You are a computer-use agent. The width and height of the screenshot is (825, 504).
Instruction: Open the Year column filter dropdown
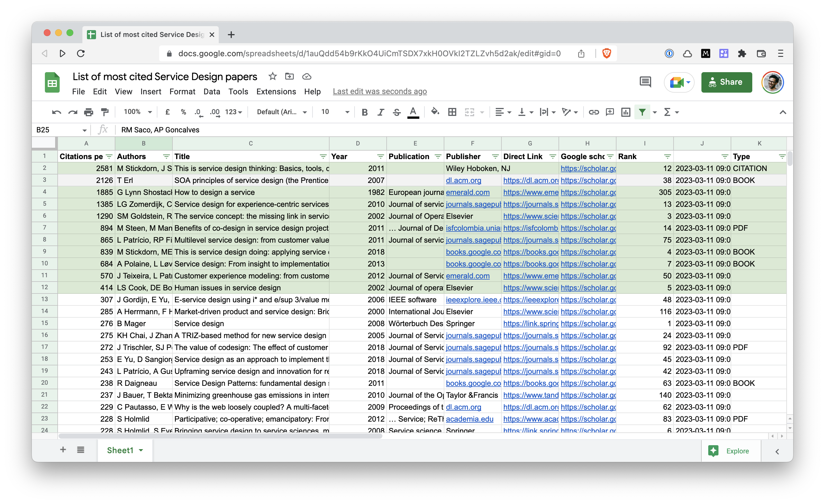tap(380, 157)
